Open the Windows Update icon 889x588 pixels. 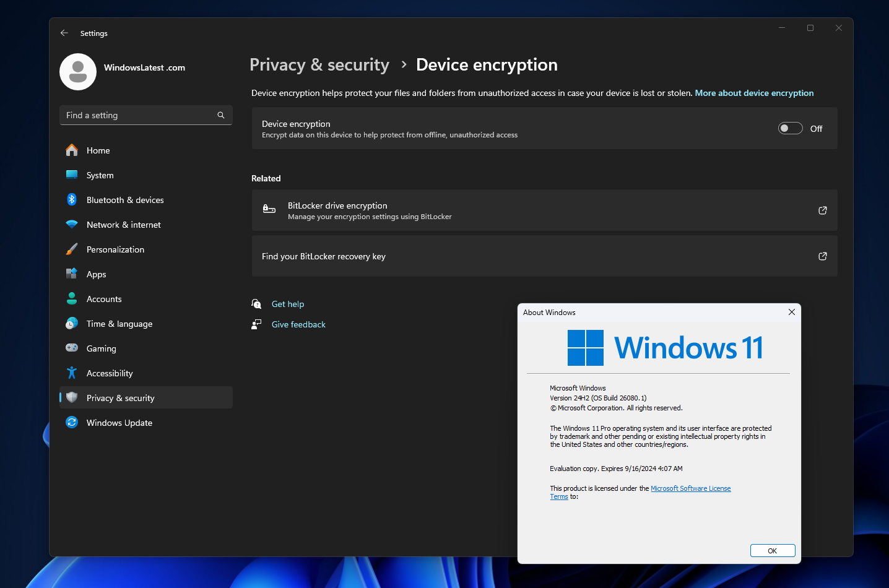71,422
